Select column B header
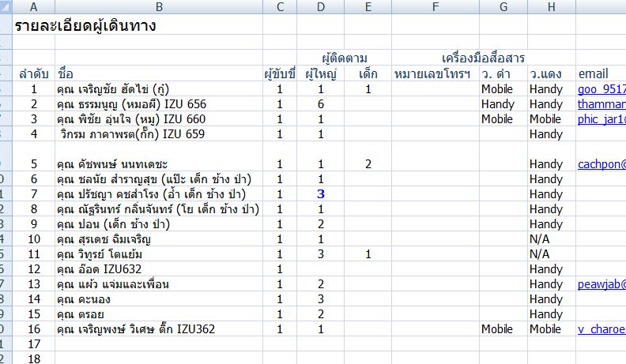Screen dimensions: 626x364 (159, 7)
